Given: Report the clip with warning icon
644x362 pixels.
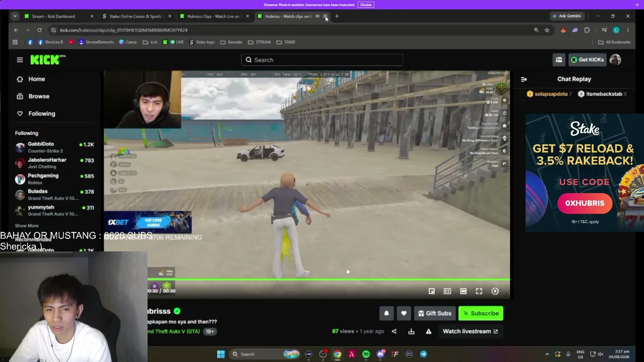Looking at the screenshot, I should 429,331.
